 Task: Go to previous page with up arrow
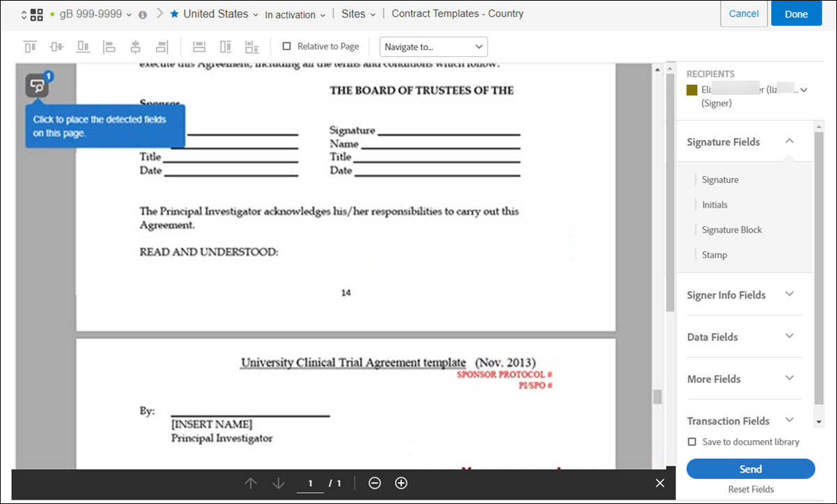[x=251, y=483]
